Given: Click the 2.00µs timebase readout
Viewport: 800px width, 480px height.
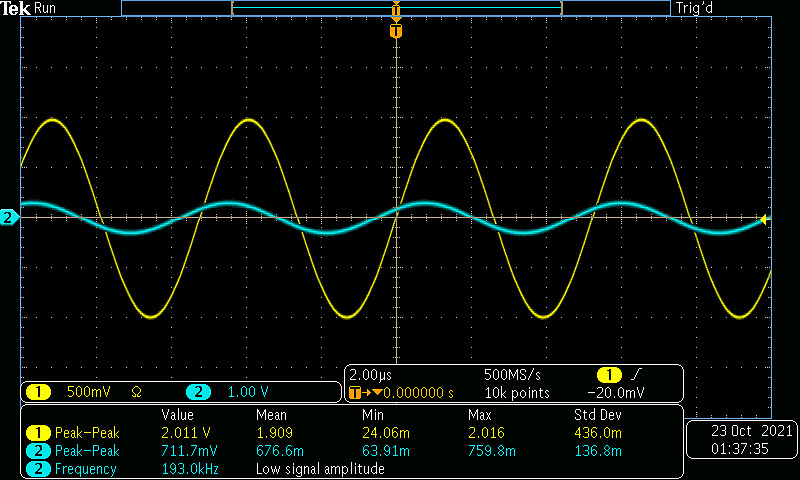Looking at the screenshot, I should coord(370,375).
